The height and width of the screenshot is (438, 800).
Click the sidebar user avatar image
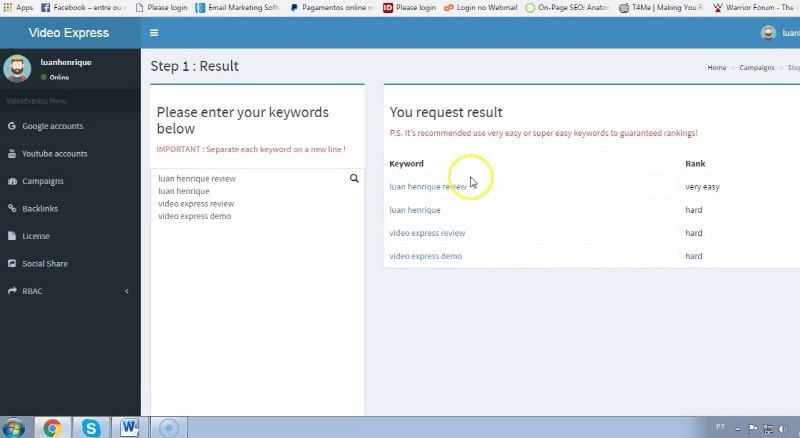[17, 69]
